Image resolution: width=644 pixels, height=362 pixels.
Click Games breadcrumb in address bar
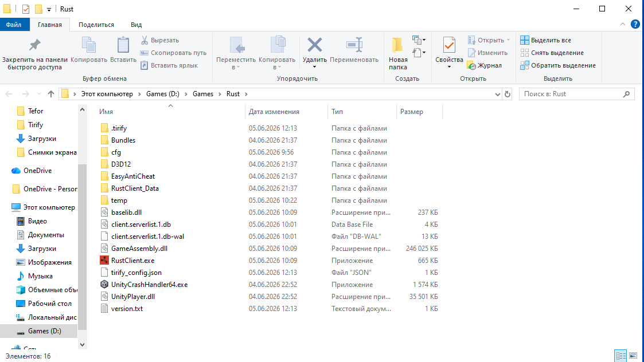tap(203, 94)
